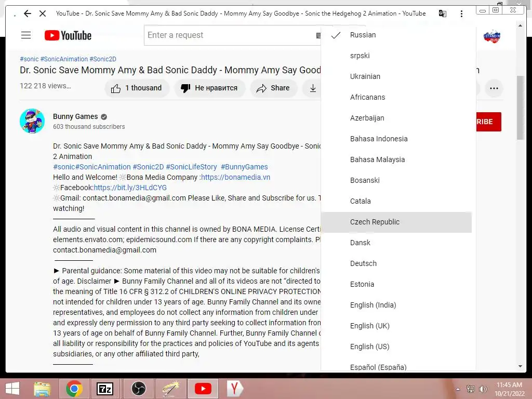Image resolution: width=532 pixels, height=399 pixels.
Task: Open Yandex Browser from the taskbar
Action: 234,389
